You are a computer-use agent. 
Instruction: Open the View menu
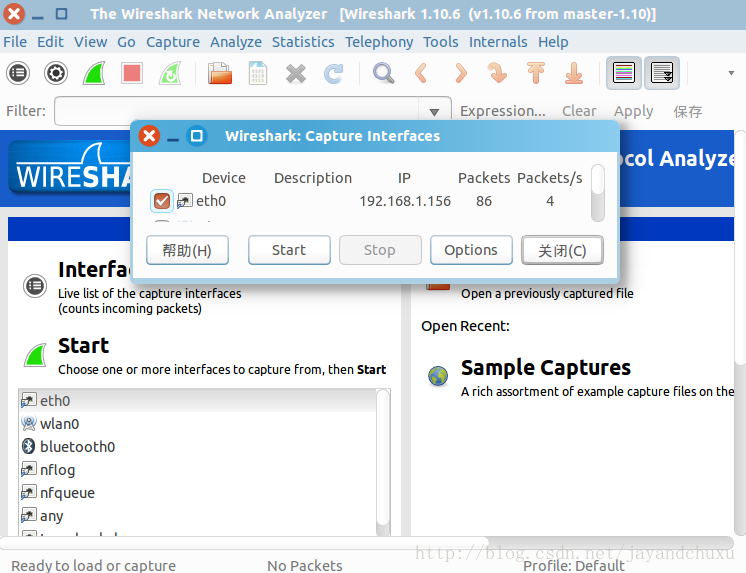click(90, 42)
